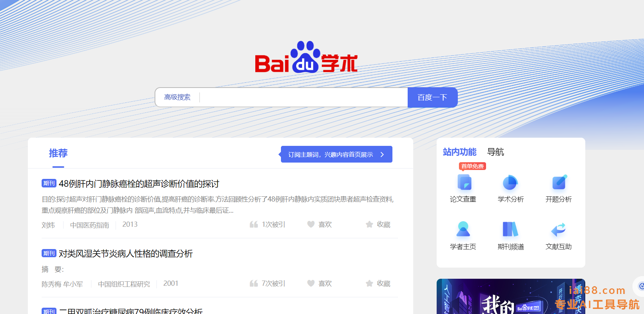
Task: Click the Baidu 学术 logo
Action: click(x=306, y=57)
